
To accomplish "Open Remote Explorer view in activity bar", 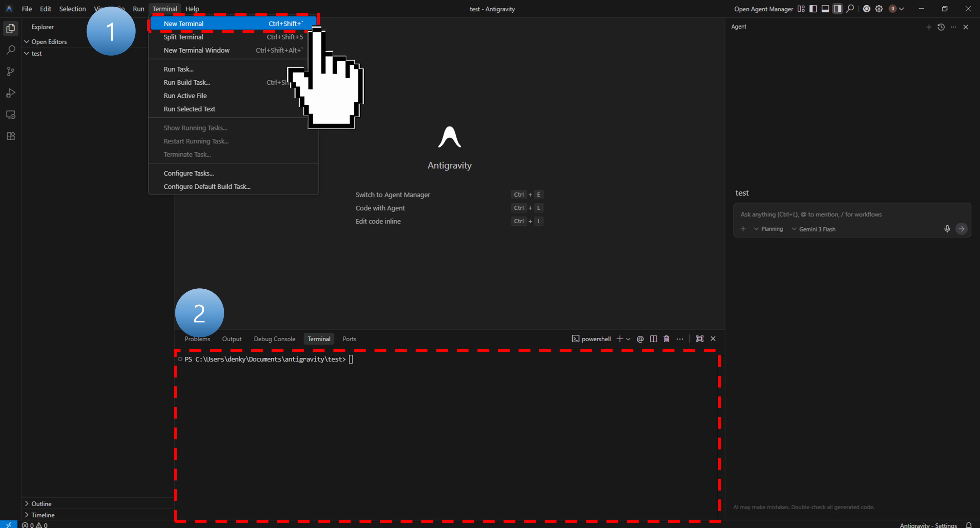I will tap(11, 114).
